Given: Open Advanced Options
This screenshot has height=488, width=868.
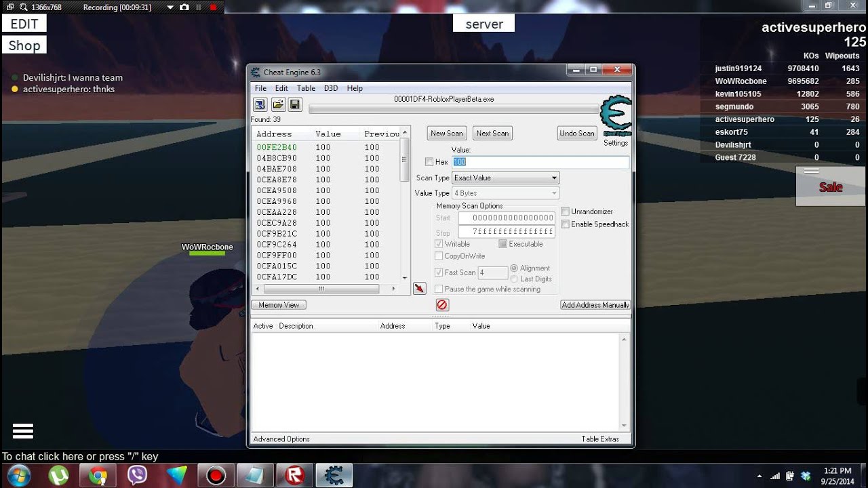Looking at the screenshot, I should click(x=281, y=439).
